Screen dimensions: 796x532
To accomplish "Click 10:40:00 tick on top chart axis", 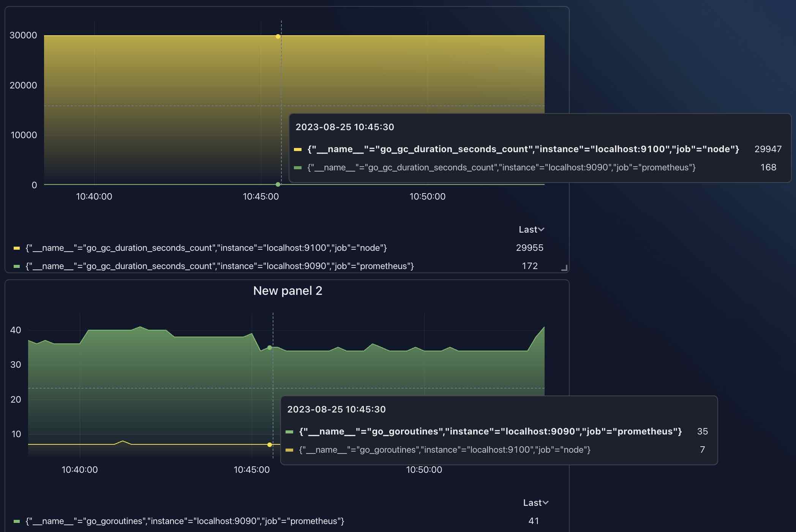I will click(94, 197).
